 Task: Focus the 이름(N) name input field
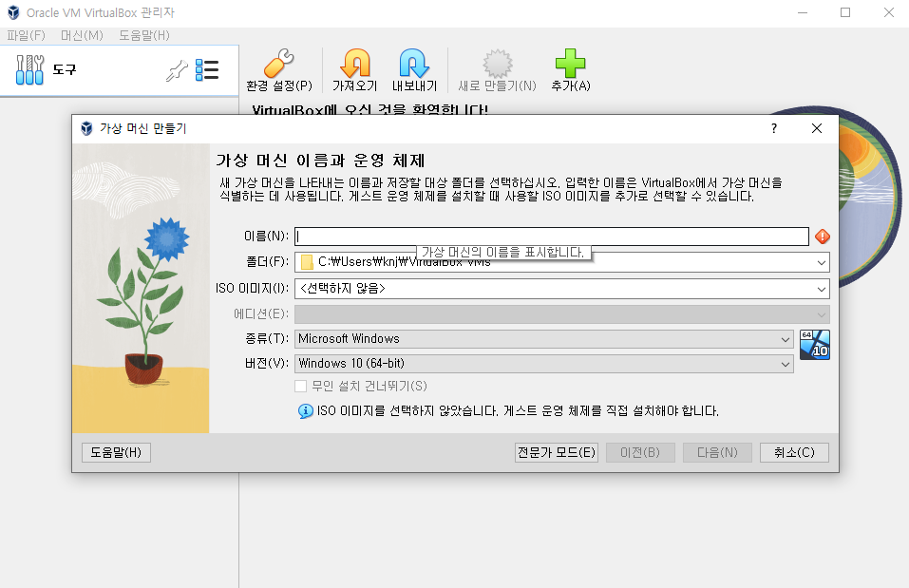(x=551, y=237)
